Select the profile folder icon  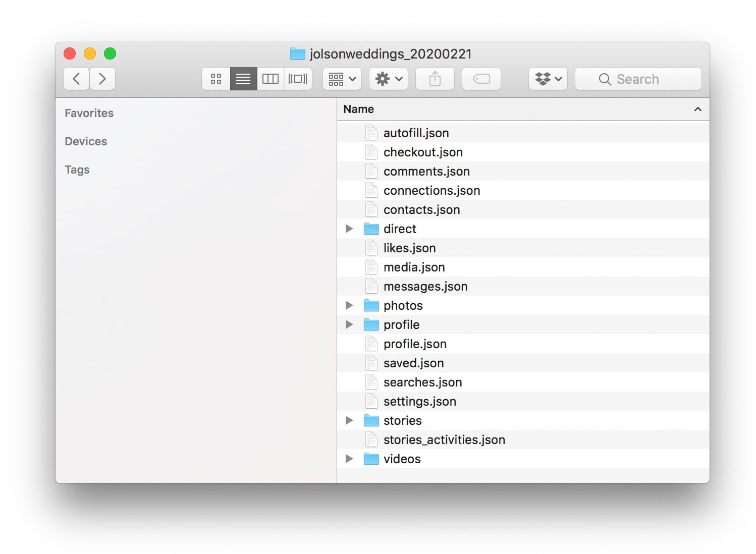(371, 324)
